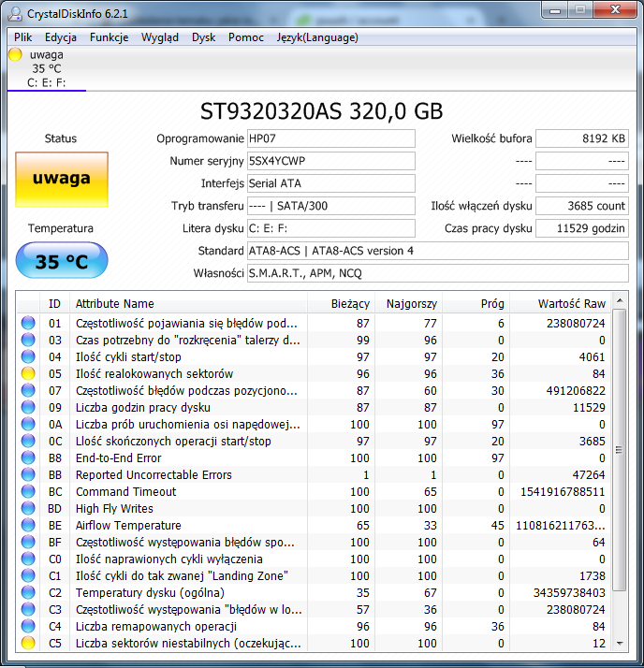644x668 pixels.
Task: Click the blue status icon for attribute 0C
Action: tap(28, 441)
